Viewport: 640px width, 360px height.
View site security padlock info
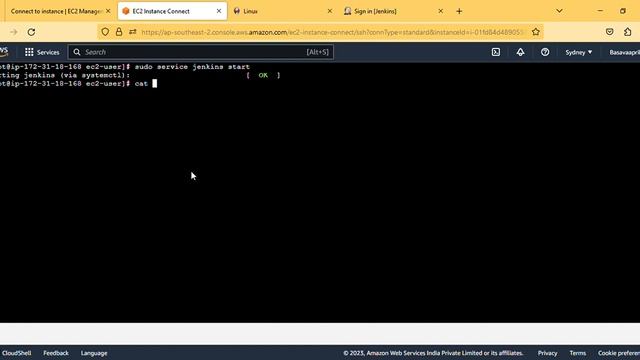[x=119, y=32]
